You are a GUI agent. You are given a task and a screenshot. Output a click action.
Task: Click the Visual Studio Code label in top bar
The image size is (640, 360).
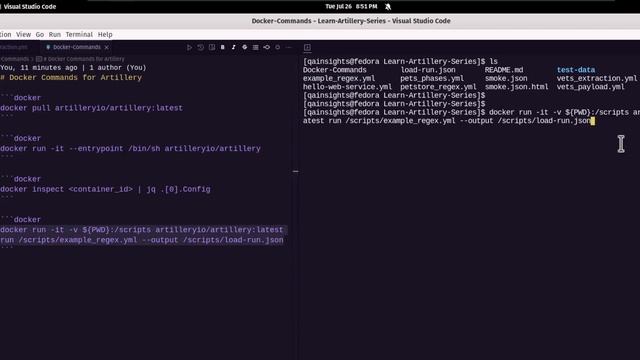pos(29,7)
